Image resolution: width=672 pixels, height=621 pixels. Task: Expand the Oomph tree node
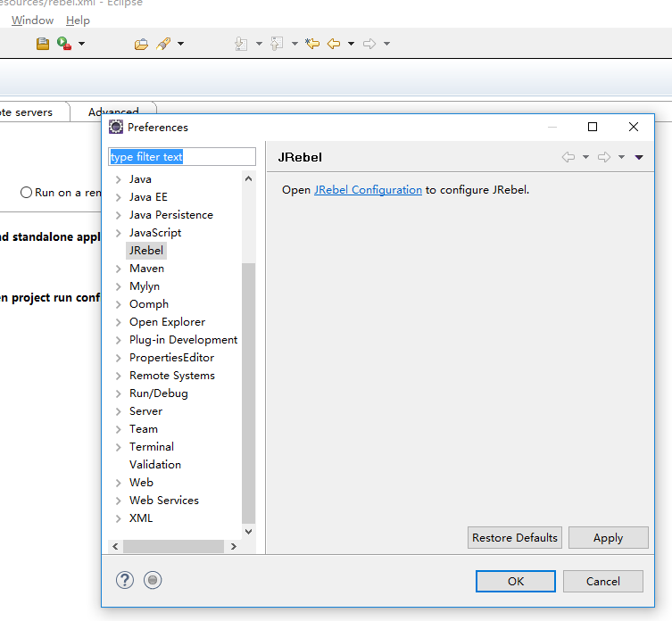pos(119,305)
